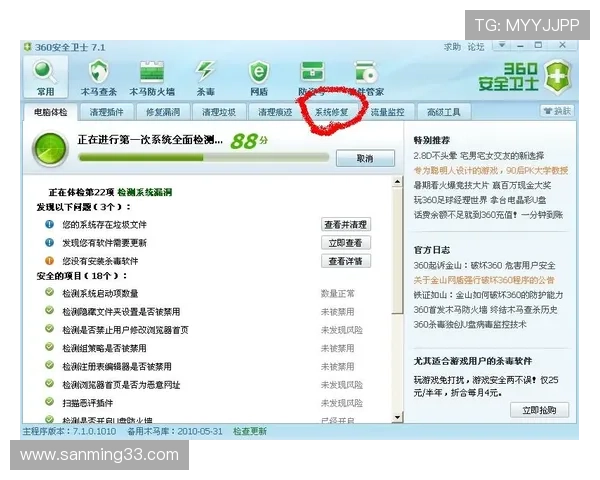Switch to the 系统修复 tab
The image size is (600, 480).
click(331, 112)
